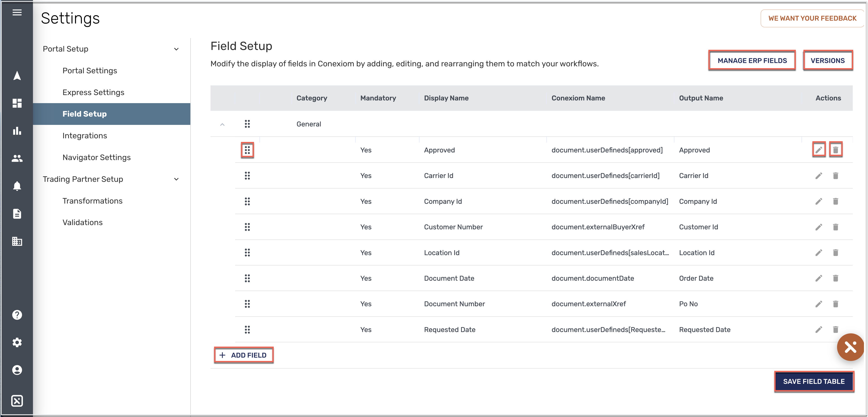Open the settings gear in sidebar
Image resolution: width=868 pixels, height=417 pixels.
(17, 342)
